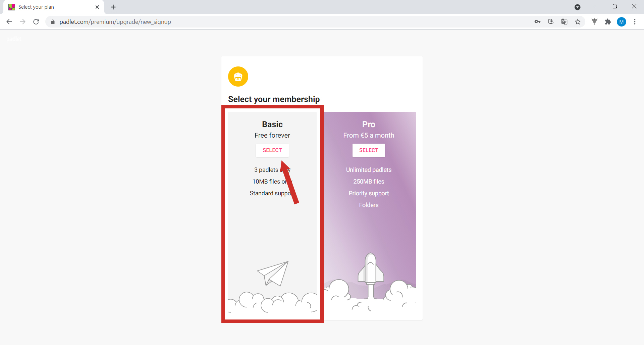Switch to the Select your plan tab
Image resolution: width=644 pixels, height=345 pixels.
point(54,7)
